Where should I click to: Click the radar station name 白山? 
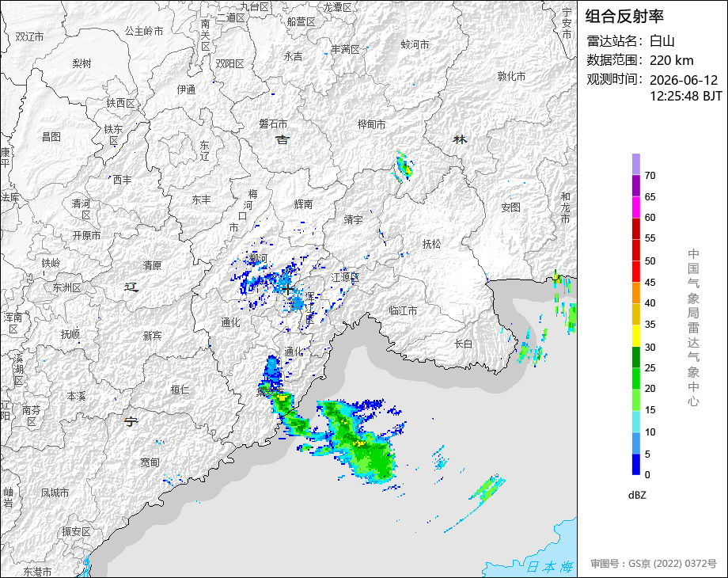(662, 41)
